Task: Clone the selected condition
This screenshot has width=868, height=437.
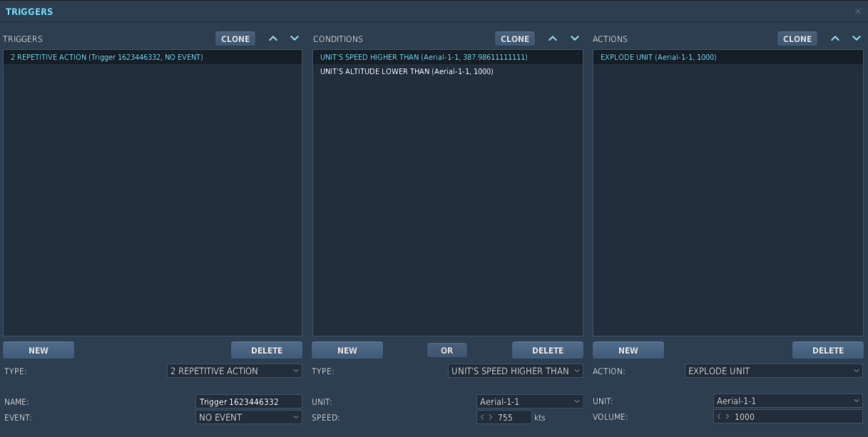Action: click(x=515, y=38)
